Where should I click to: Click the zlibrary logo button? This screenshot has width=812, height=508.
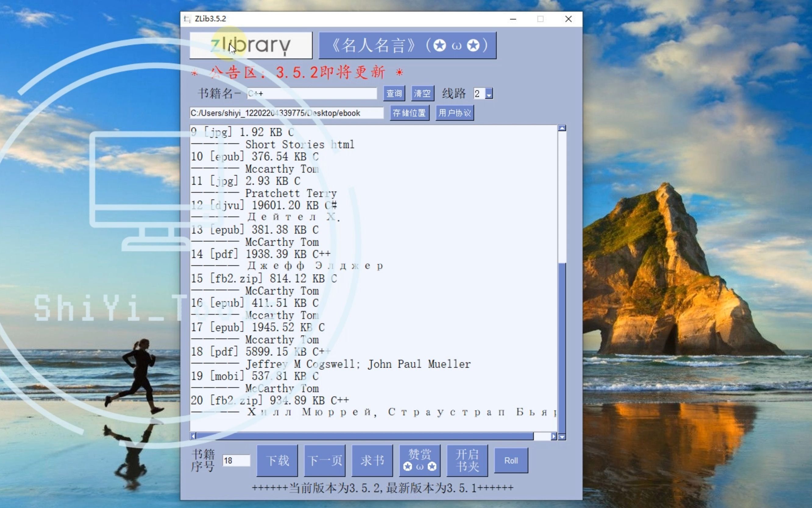(x=251, y=45)
